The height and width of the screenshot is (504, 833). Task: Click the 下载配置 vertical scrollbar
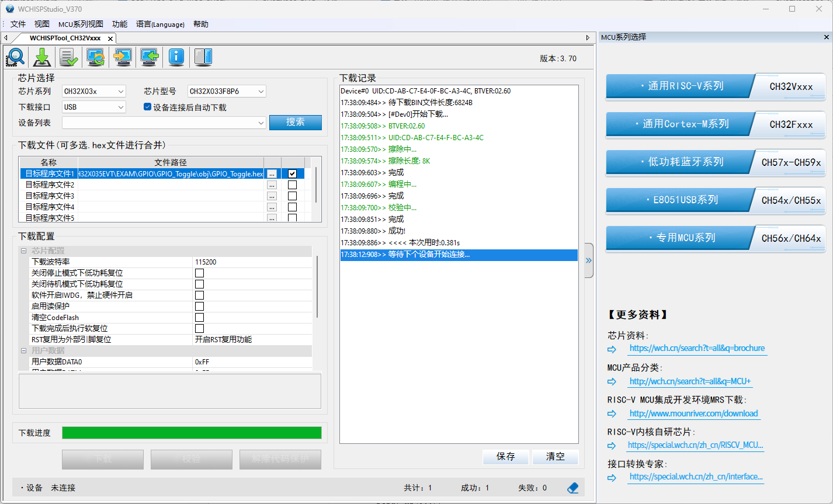tap(317, 287)
